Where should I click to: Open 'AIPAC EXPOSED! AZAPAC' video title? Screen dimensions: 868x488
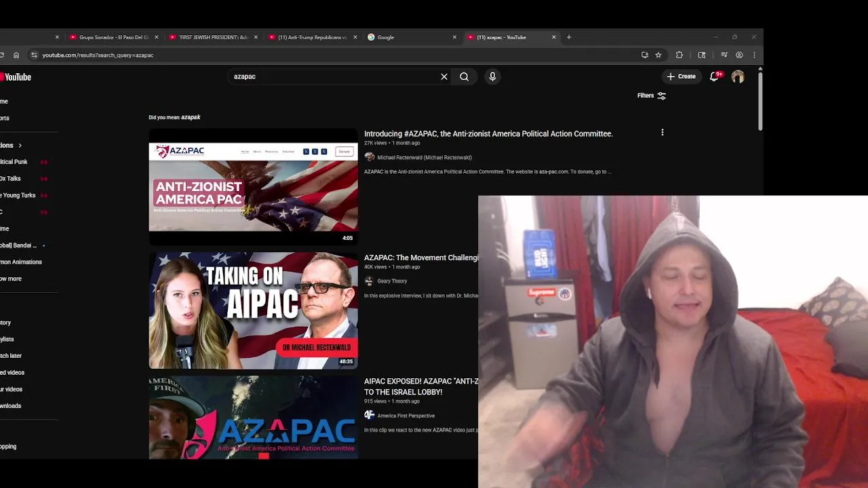[x=421, y=386]
